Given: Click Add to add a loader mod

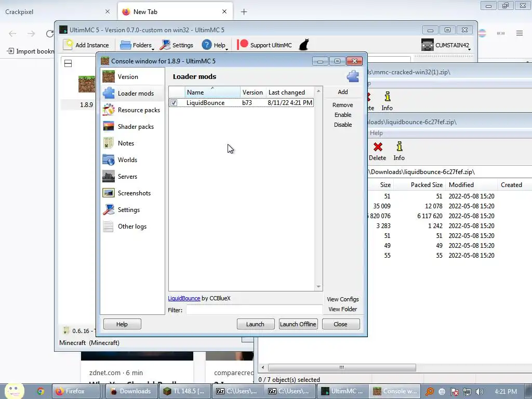Looking at the screenshot, I should click(x=343, y=92).
